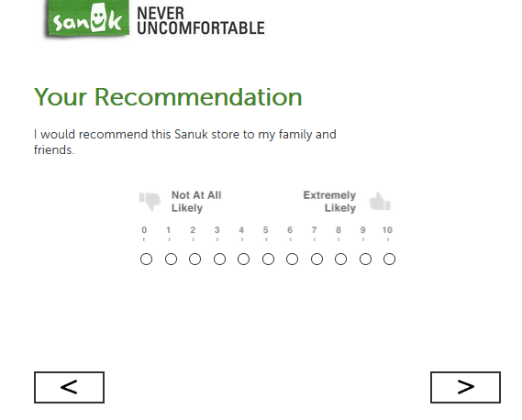Select rating 1 radio button
This screenshot has width=522, height=420.
coord(171,259)
